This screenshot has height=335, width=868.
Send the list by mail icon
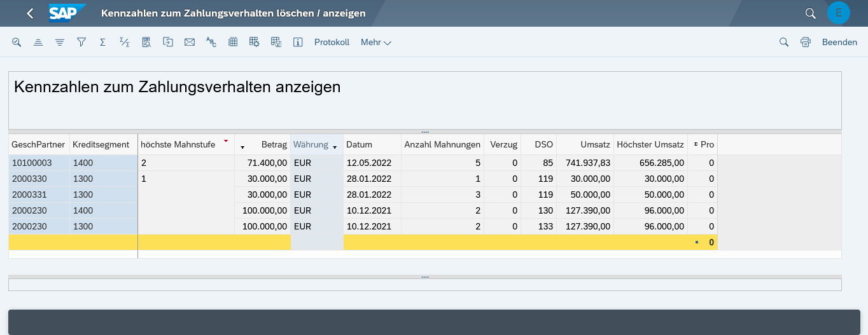click(x=189, y=42)
